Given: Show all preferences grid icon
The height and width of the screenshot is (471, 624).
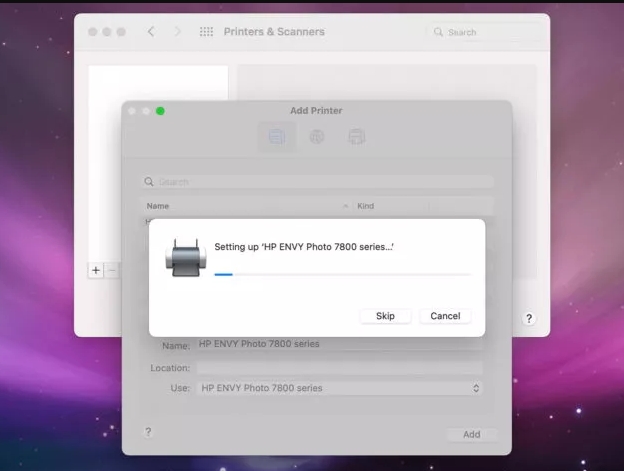Looking at the screenshot, I should 206,31.
